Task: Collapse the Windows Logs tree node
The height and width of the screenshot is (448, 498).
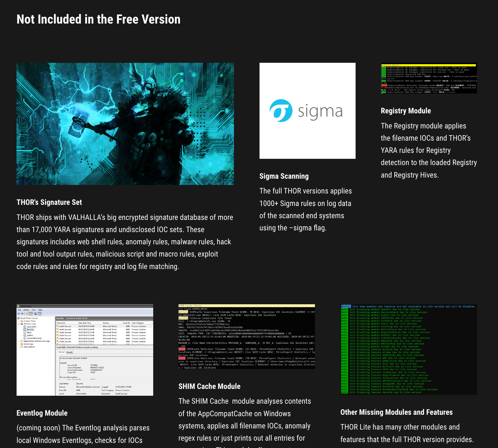Action: click(19, 324)
